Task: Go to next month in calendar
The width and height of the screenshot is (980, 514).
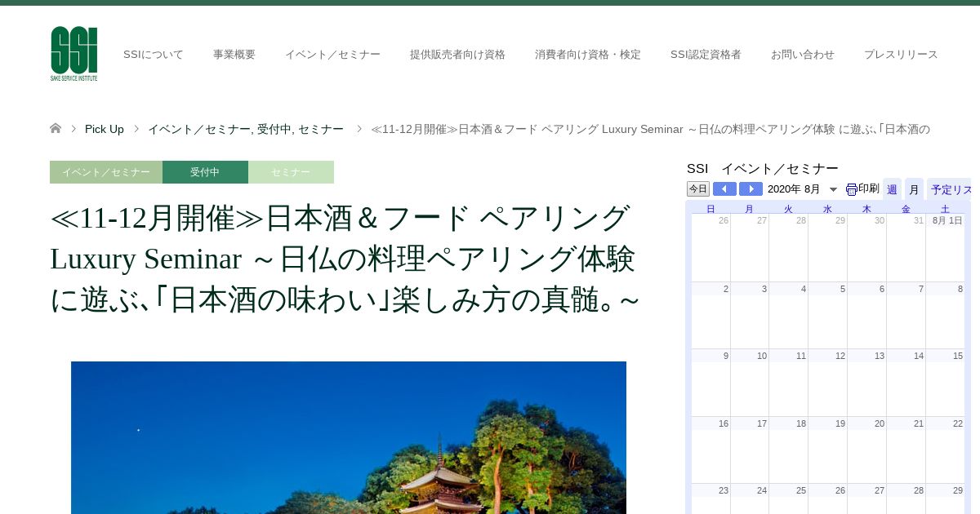Action: point(751,189)
